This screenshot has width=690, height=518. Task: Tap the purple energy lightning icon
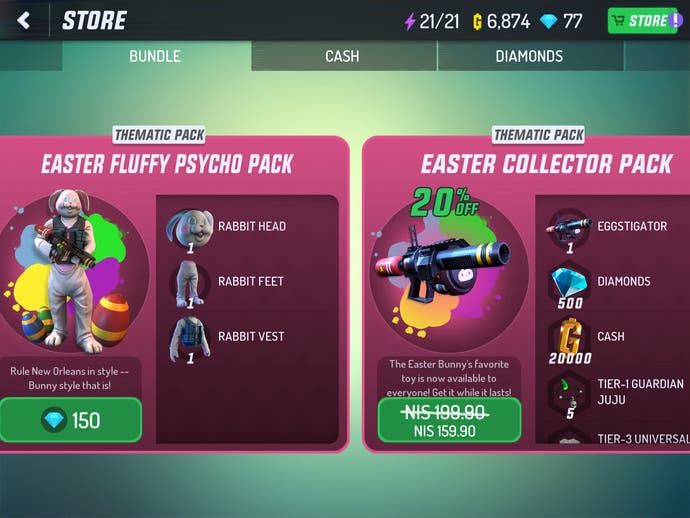coord(410,21)
